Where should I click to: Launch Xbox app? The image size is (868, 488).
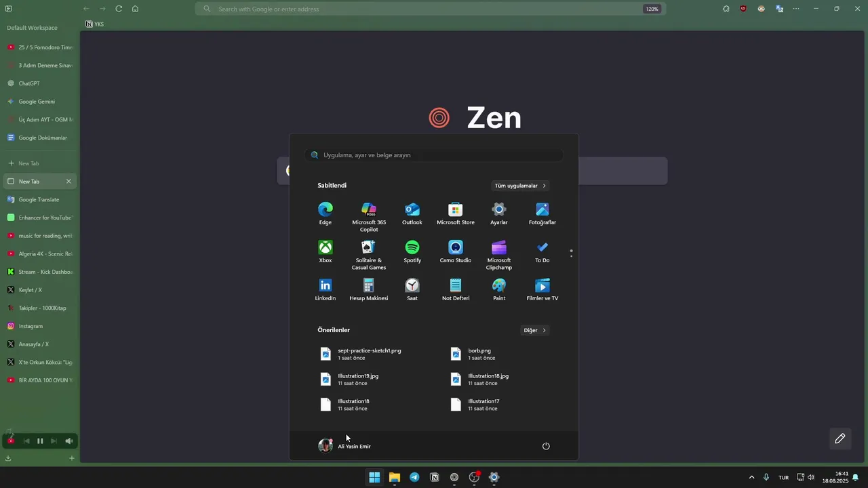tap(325, 251)
